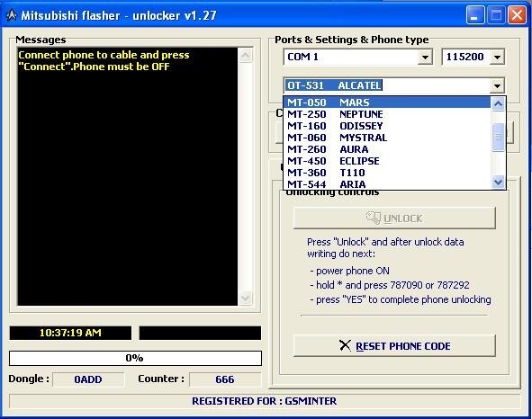The width and height of the screenshot is (532, 419).
Task: Click the 10:37:19 AM clock display
Action: coord(70,333)
